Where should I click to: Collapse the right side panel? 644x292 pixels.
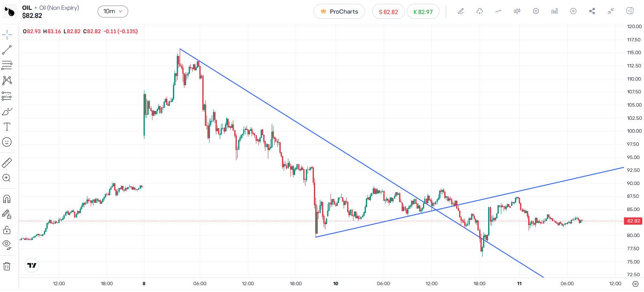click(630, 12)
